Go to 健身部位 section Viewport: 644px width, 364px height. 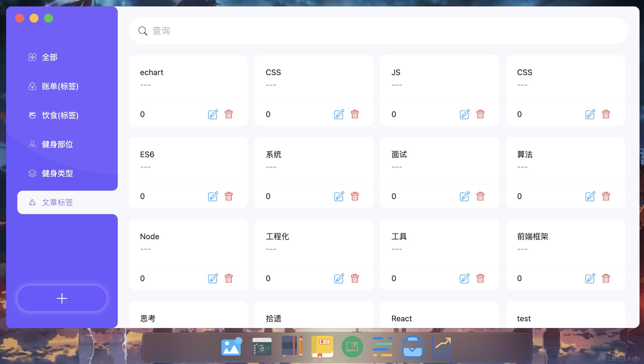coord(57,144)
